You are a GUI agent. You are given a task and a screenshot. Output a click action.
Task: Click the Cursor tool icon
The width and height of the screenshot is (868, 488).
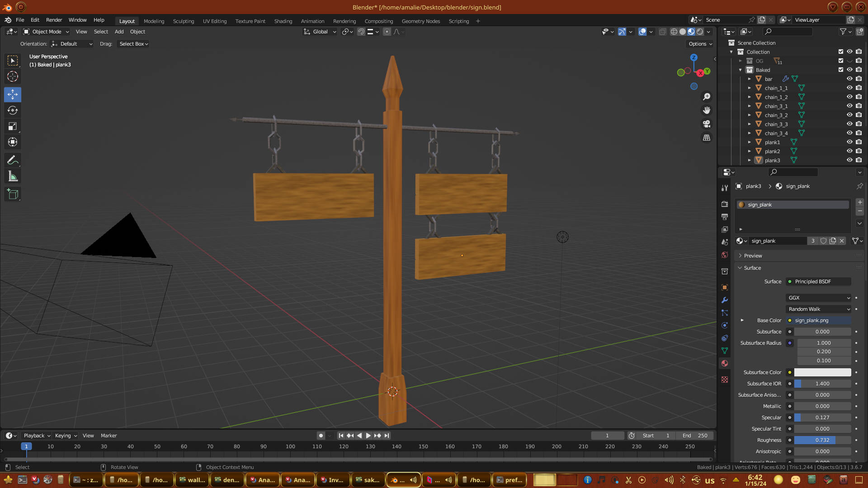click(x=13, y=76)
